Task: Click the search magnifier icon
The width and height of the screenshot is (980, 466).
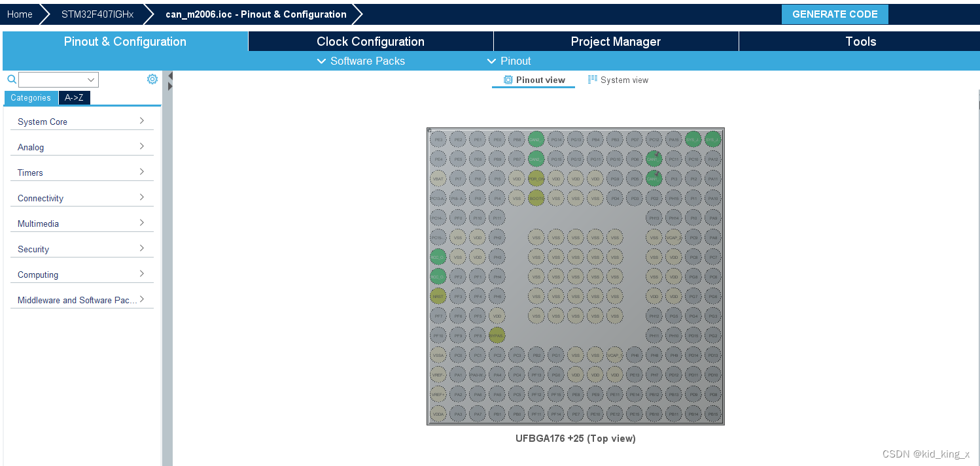Action: (11, 80)
